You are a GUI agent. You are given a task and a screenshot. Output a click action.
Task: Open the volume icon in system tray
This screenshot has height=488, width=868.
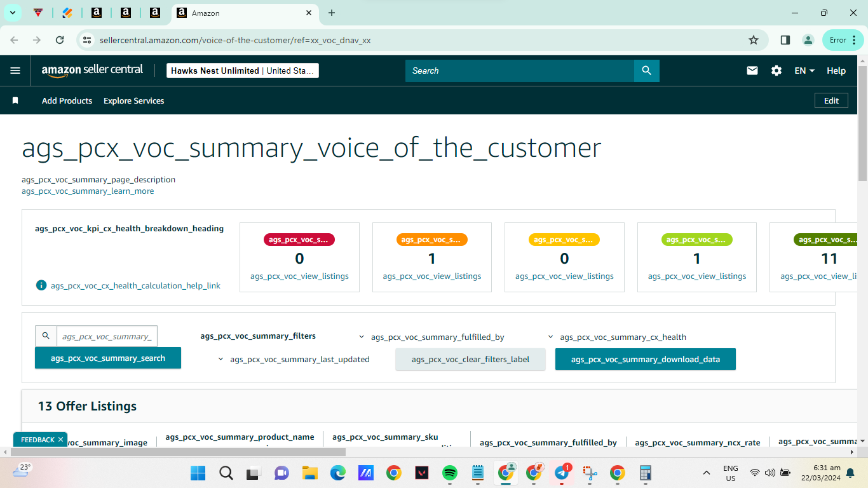770,473
